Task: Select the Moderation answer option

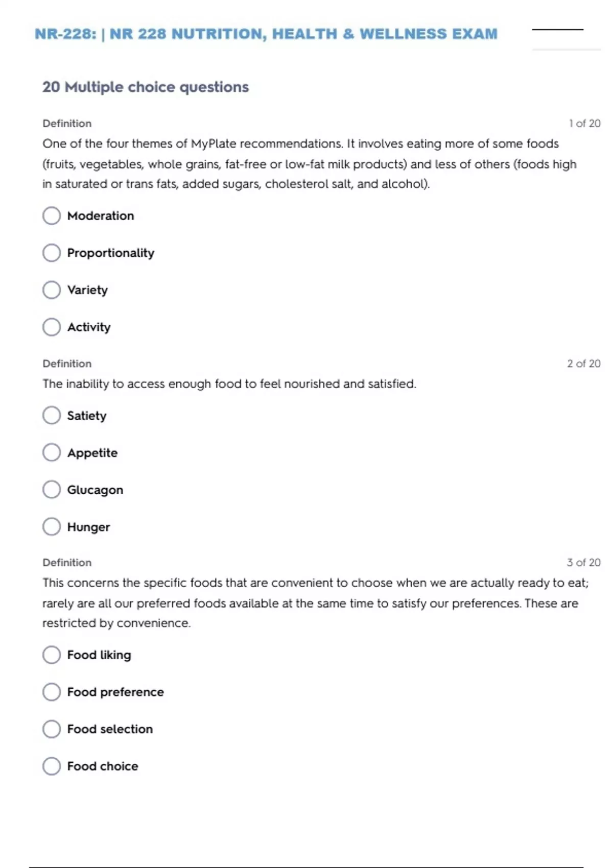Action: [52, 215]
